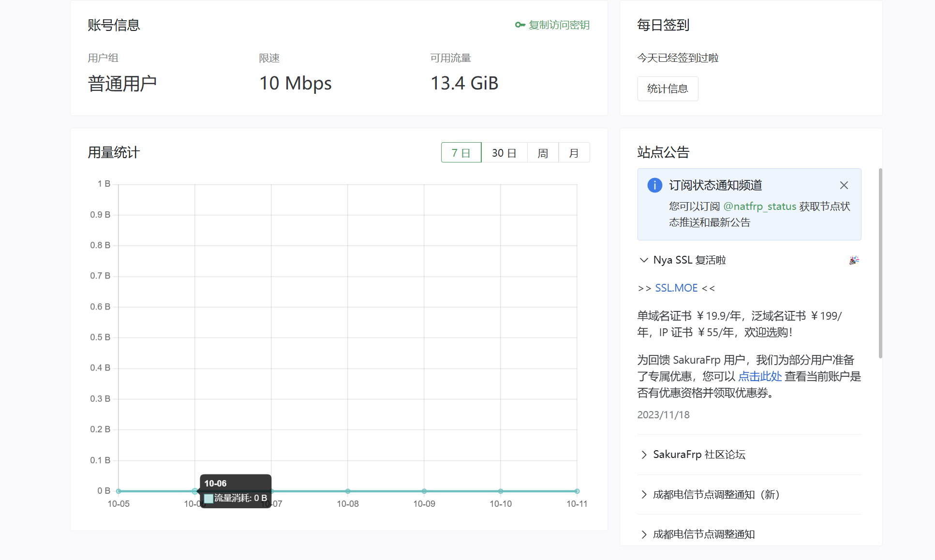Screen dimensions: 935x560
Task: Click 今天已经签到过啦 sign-in status text
Action: click(x=678, y=58)
